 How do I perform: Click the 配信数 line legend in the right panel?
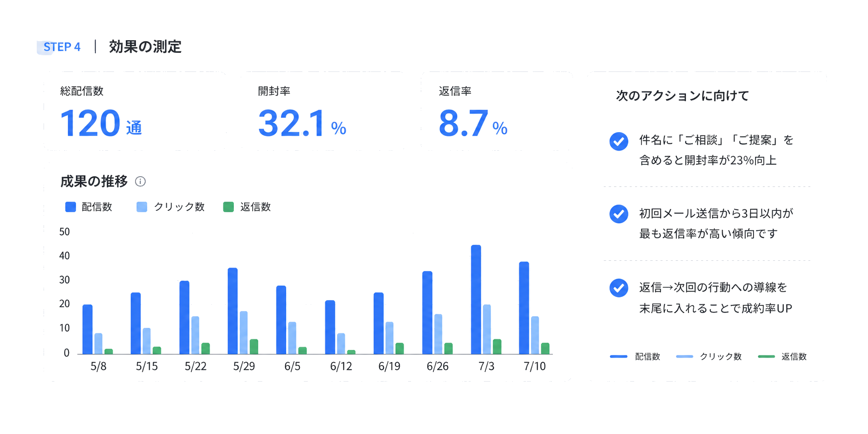tap(635, 357)
